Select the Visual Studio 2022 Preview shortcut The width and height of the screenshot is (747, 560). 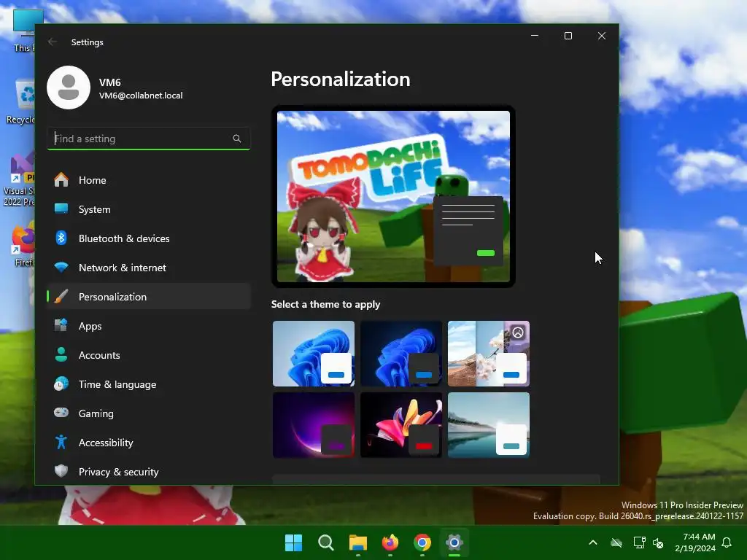click(19, 180)
